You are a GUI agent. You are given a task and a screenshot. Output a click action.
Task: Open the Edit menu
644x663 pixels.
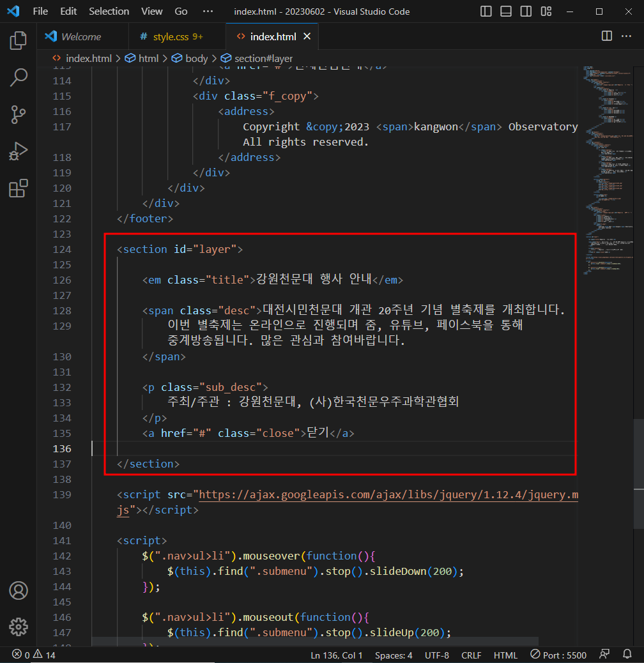(x=68, y=11)
